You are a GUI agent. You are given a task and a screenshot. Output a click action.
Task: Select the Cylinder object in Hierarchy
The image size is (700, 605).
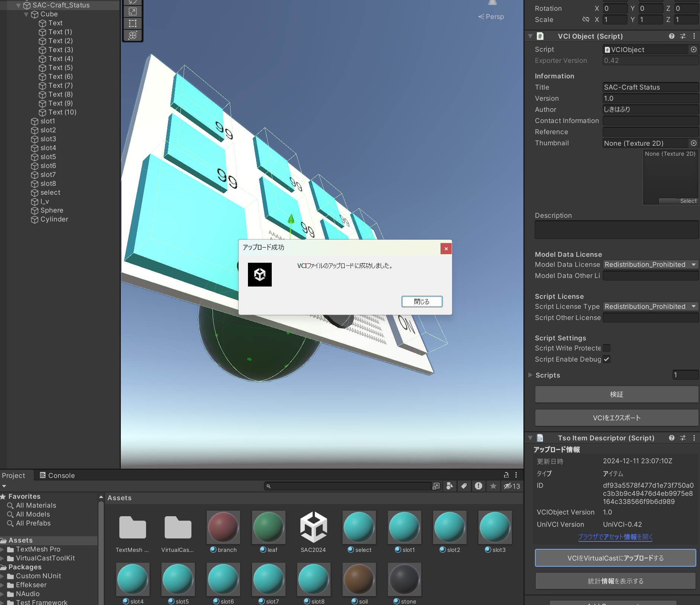click(54, 219)
